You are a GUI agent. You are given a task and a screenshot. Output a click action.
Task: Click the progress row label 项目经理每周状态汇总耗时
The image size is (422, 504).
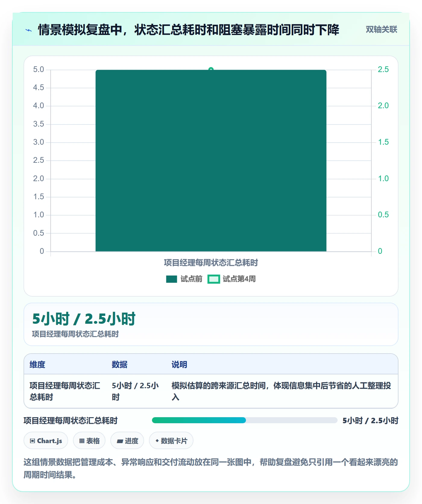click(x=71, y=421)
